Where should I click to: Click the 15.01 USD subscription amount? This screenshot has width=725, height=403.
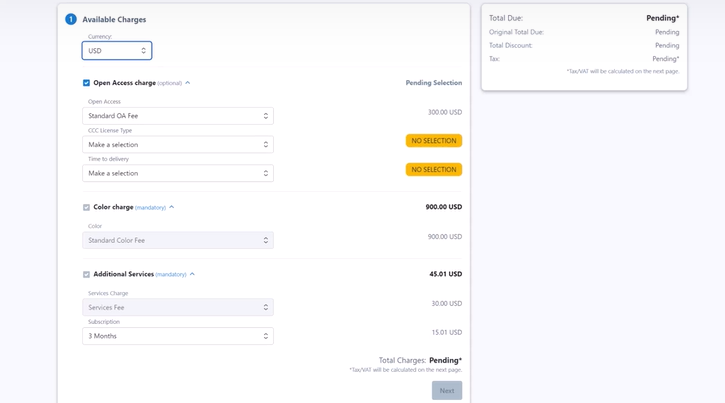(447, 332)
